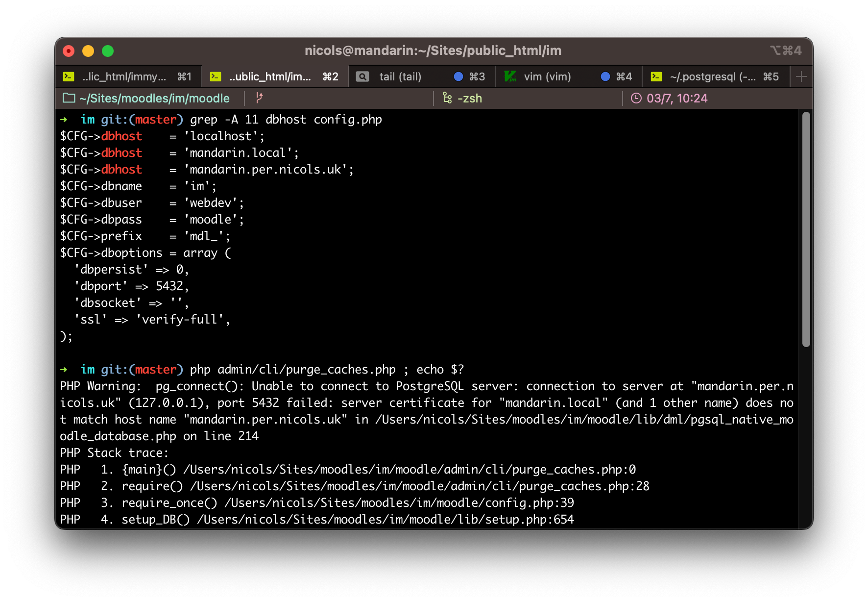Viewport: 868px width, 602px height.
Task: Click the setup_DB() setup.php:654 entry
Action: [317, 520]
